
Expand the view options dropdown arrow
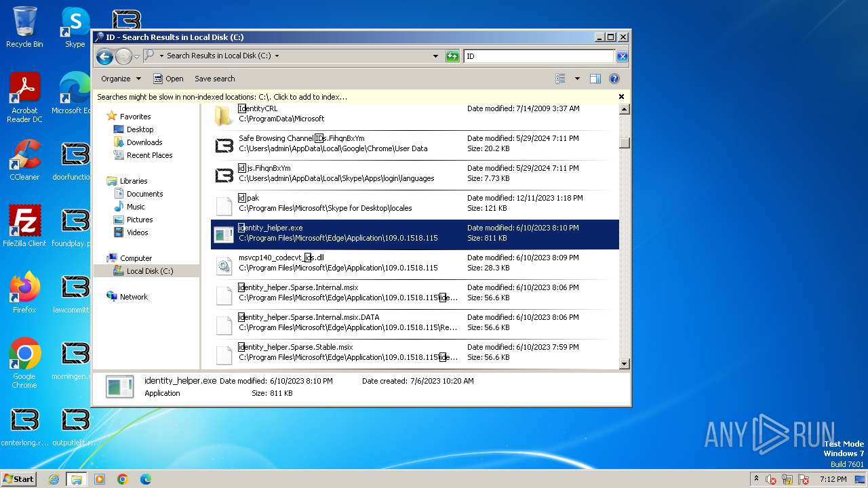tap(577, 79)
